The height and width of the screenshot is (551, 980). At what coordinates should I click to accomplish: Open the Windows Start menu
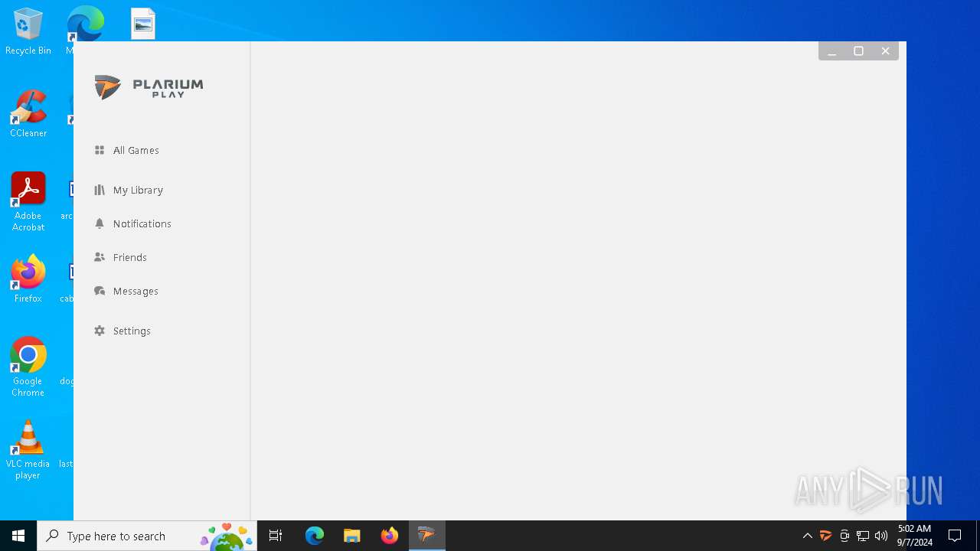coord(18,536)
